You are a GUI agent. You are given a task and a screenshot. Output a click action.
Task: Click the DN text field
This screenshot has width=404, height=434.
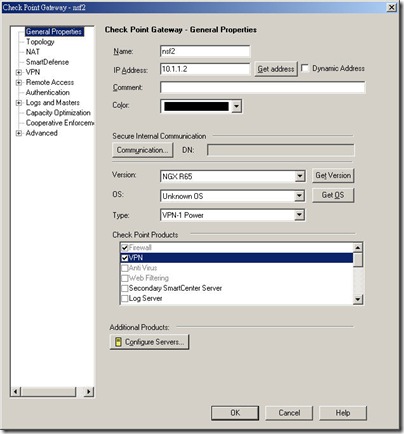[280, 150]
